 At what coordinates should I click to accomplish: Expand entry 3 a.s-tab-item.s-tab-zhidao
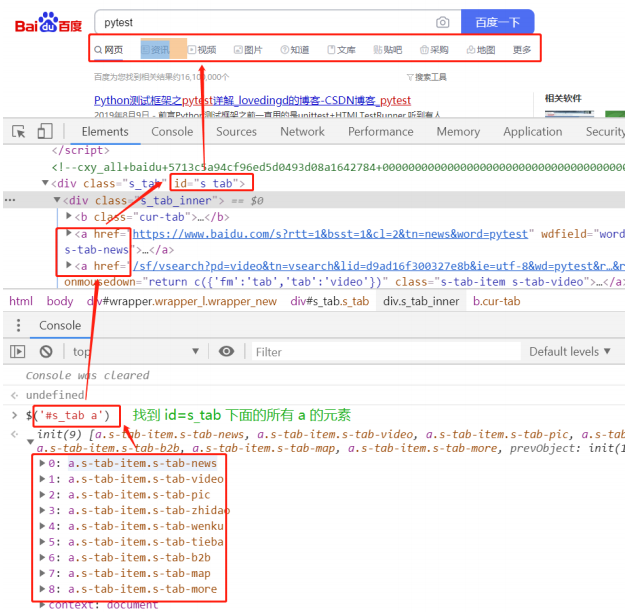click(x=42, y=510)
